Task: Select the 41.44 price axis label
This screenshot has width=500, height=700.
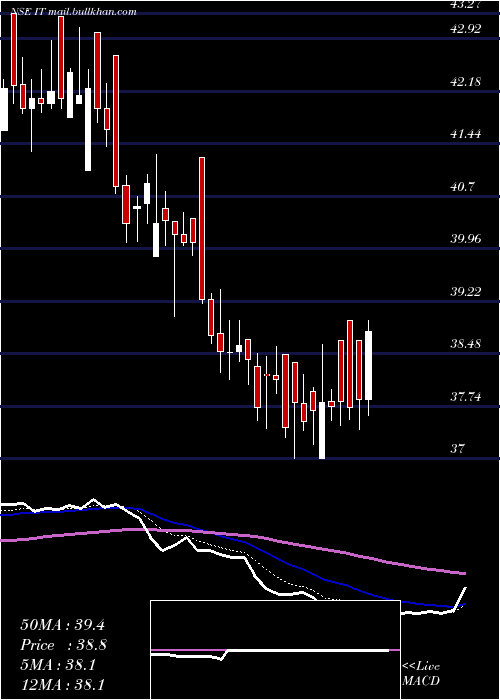Action: [x=466, y=133]
